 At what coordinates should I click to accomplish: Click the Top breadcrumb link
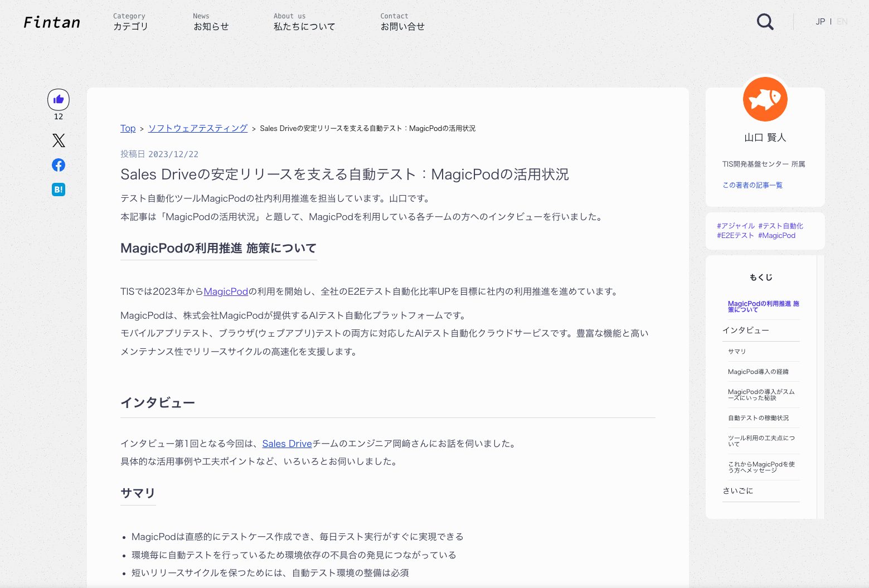(x=128, y=128)
